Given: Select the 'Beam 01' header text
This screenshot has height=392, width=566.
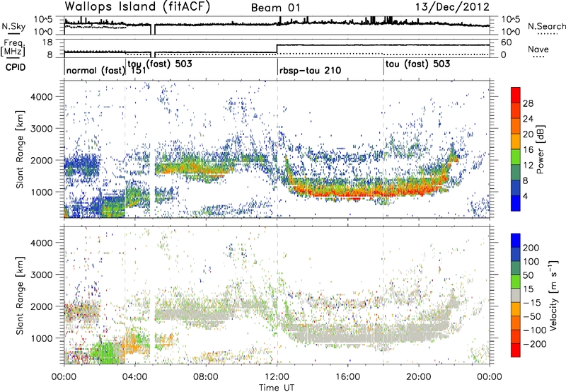Looking at the screenshot, I should point(275,8).
